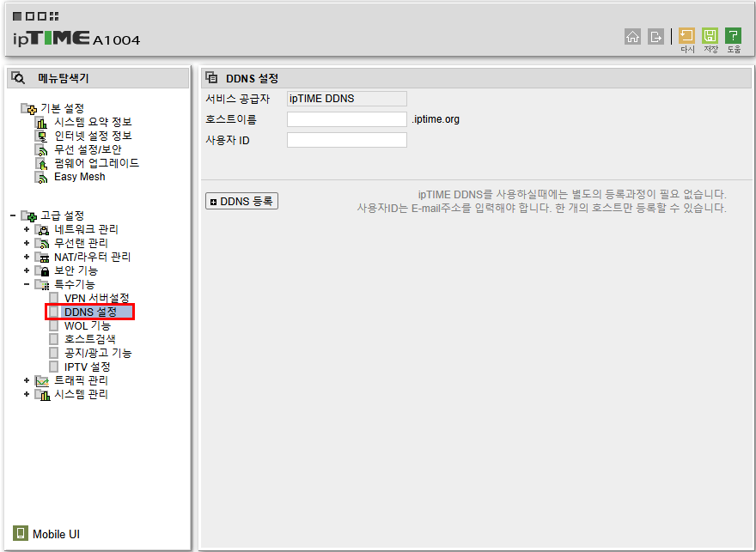Screen dimensions: 756x552
Task: Click the 기본 설정 folder icon
Action: [x=28, y=108]
